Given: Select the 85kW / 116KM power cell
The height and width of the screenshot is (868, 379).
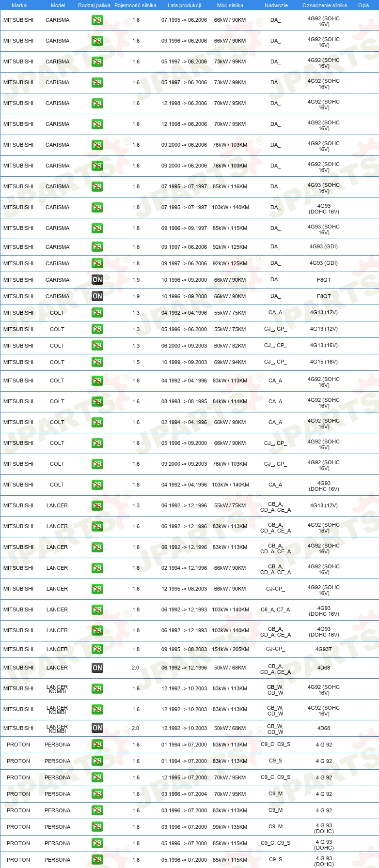Looking at the screenshot, I should 230,187.
